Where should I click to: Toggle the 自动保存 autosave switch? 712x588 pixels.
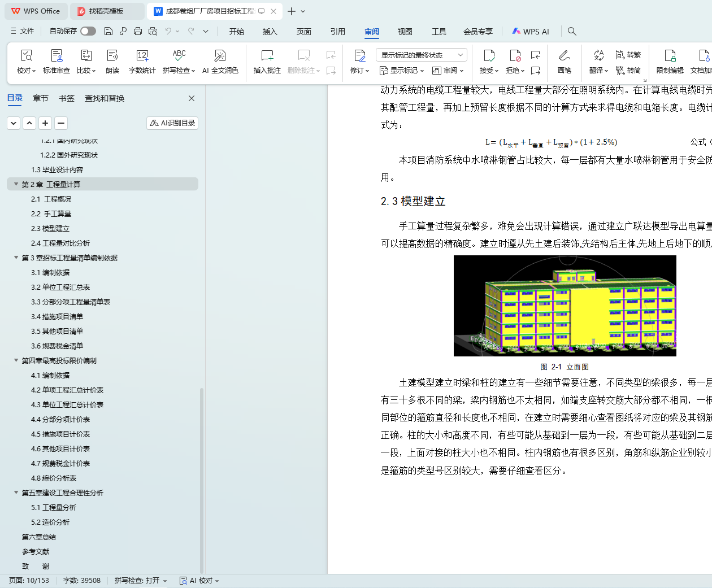point(88,31)
